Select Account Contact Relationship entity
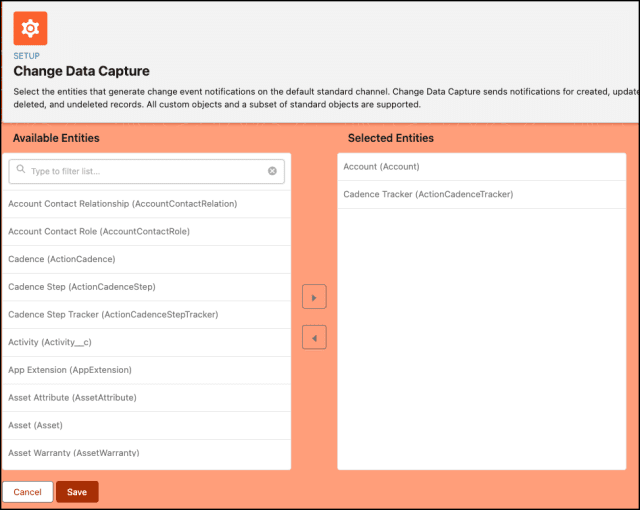 click(122, 204)
